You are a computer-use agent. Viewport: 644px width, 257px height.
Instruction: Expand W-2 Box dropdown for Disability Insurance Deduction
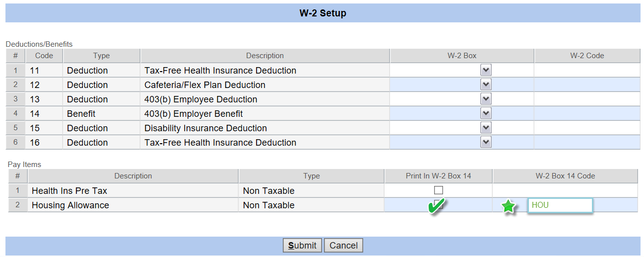486,128
